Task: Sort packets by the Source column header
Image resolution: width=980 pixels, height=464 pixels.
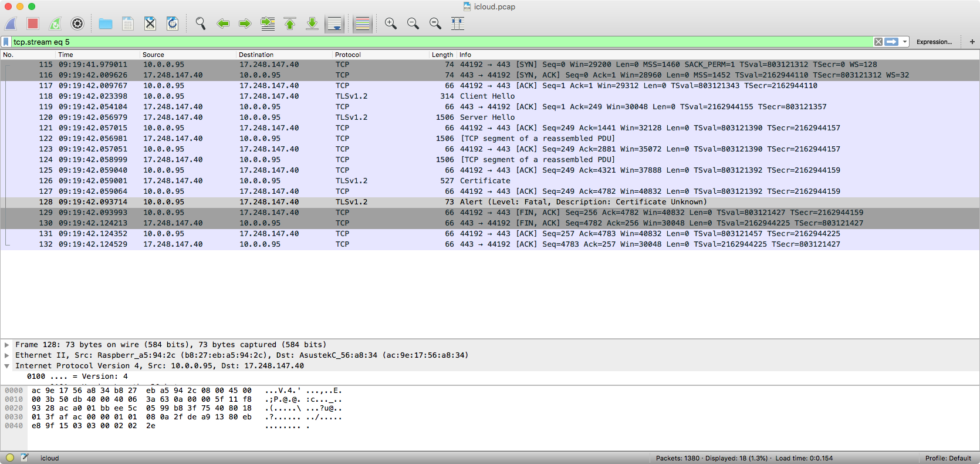Action: 153,55
